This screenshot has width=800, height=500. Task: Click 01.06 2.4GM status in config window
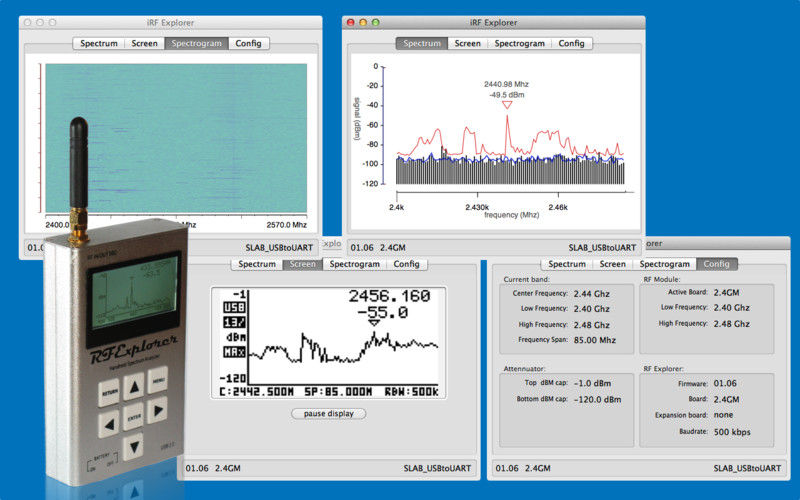[x=523, y=468]
